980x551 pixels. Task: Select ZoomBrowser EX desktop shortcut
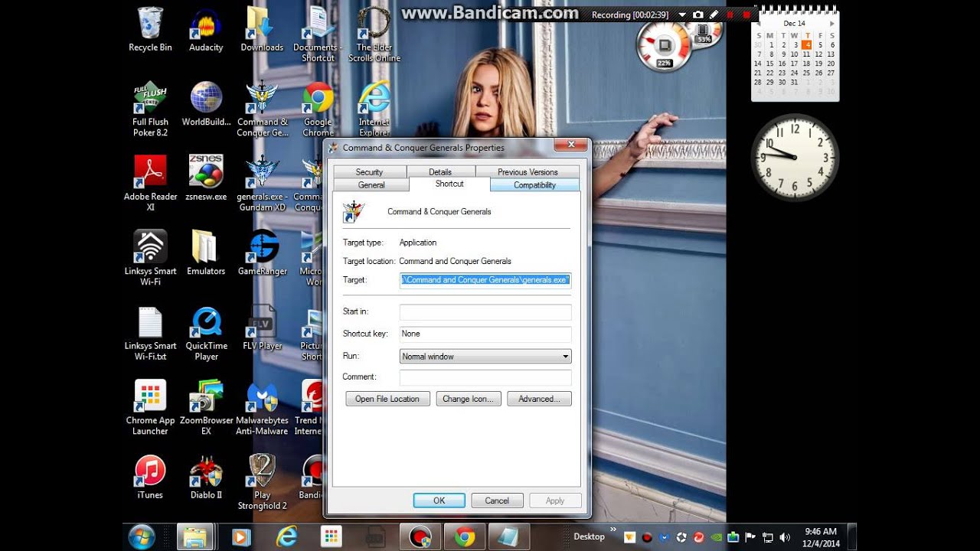click(x=206, y=407)
